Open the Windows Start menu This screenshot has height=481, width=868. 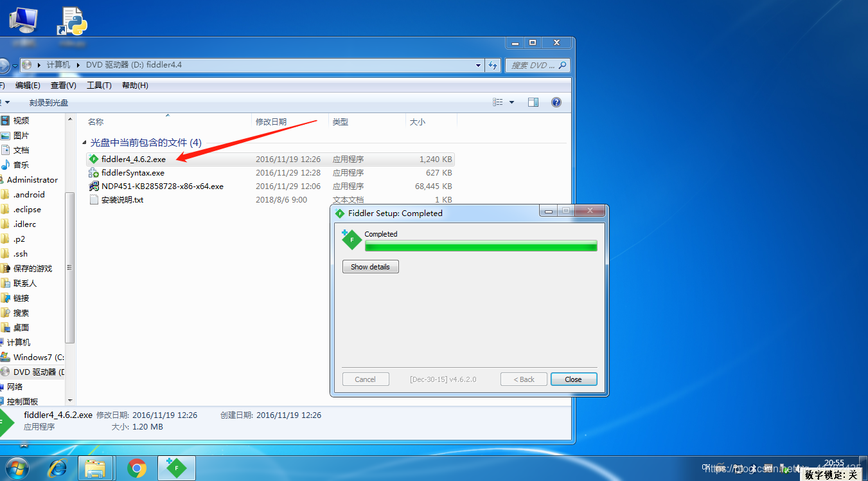pos(16,467)
